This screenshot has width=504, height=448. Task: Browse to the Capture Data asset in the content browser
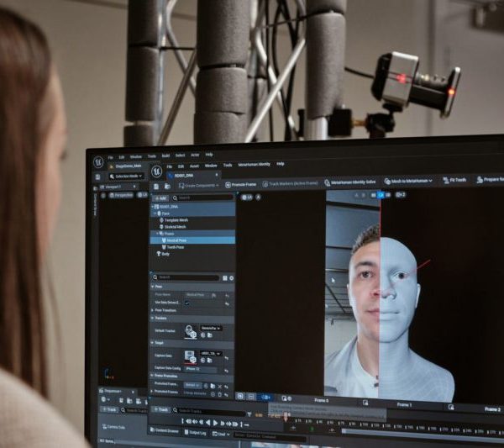[210, 361]
